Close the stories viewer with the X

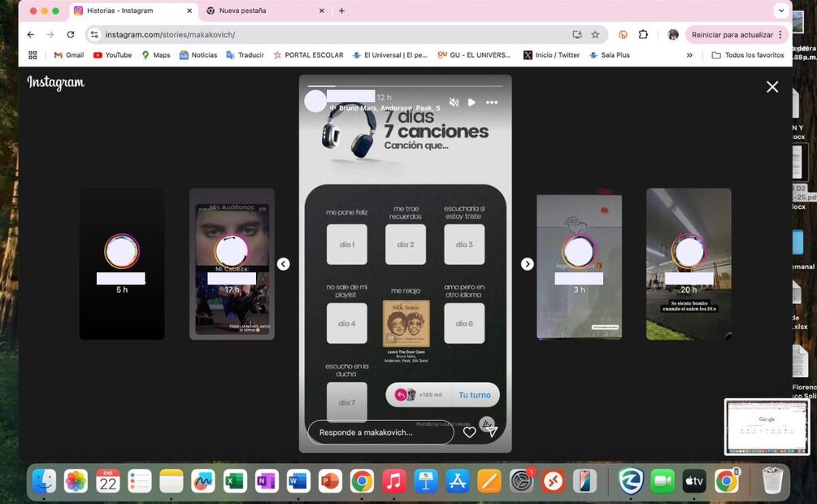pos(772,87)
